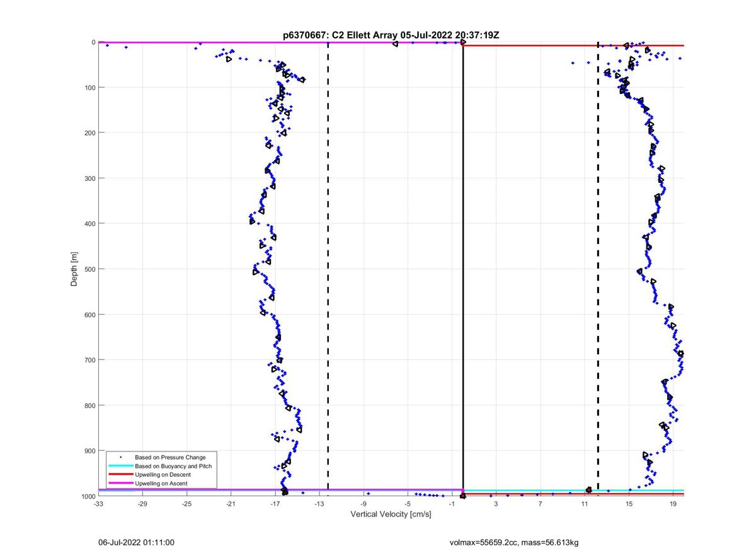Click the blue dot marker in the legend
Viewport: 756px width, 558px height.
120,457
